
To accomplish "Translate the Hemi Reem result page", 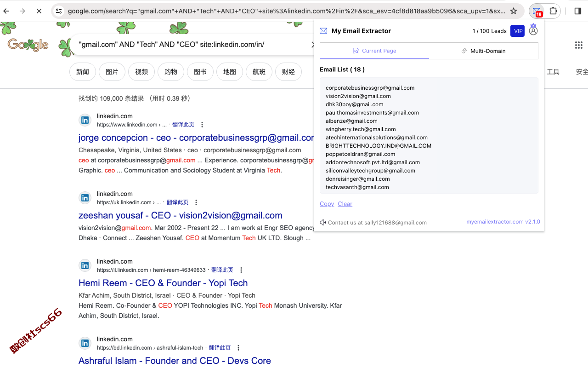I will tap(222, 270).
